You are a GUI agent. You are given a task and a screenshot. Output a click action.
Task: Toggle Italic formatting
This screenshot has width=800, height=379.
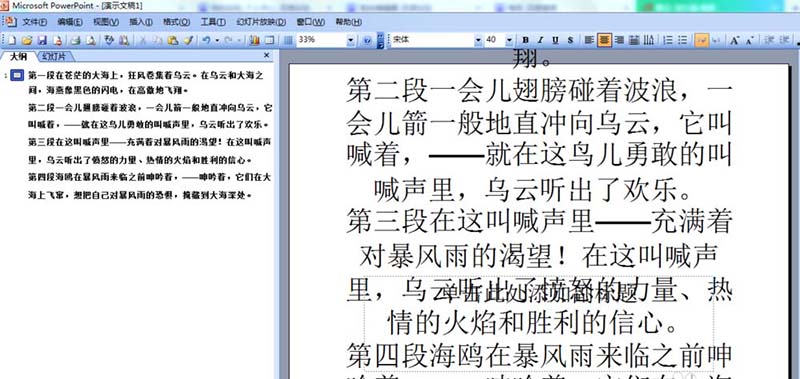540,40
